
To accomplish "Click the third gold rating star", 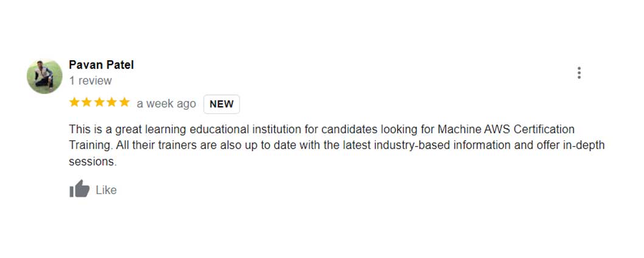I will click(99, 103).
